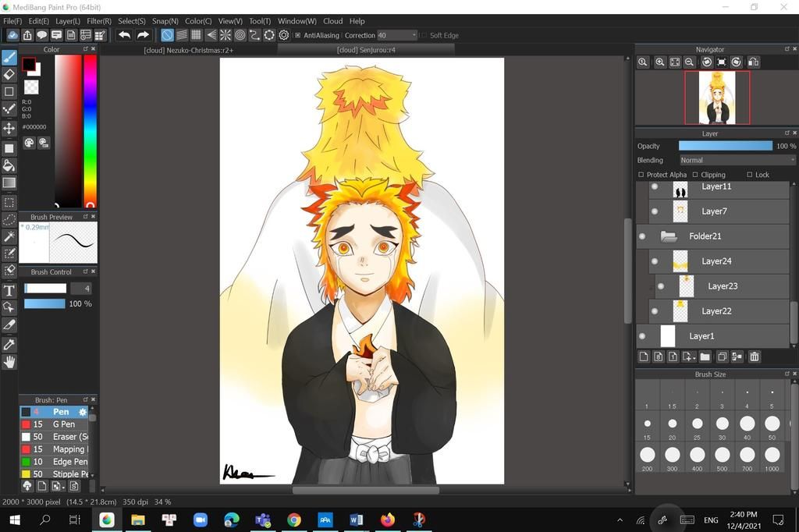Open the Blending mode dropdown
The width and height of the screenshot is (799, 532).
(x=737, y=160)
